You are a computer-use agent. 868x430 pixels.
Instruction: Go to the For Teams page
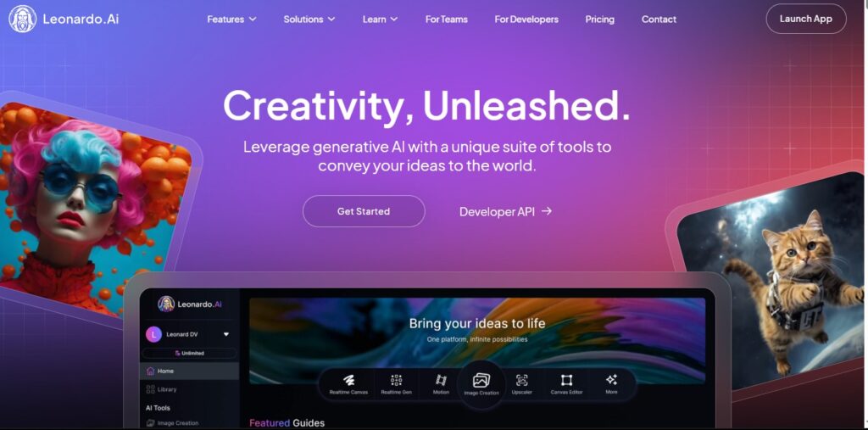(x=446, y=19)
